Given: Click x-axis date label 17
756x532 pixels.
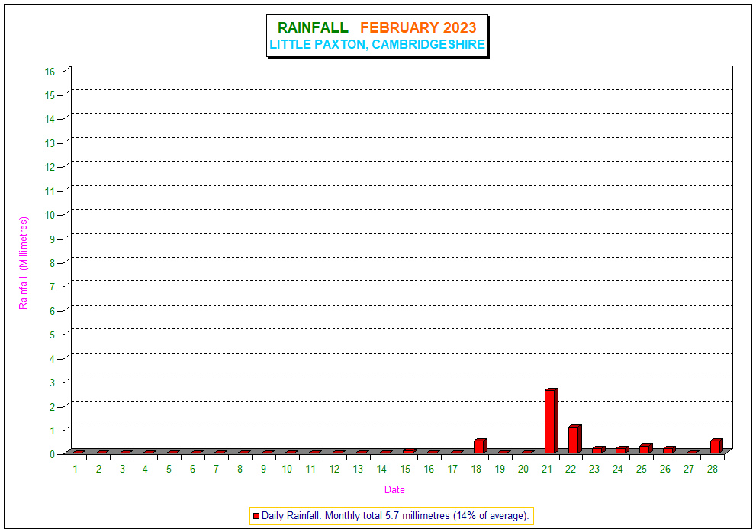Looking at the screenshot, I should click(x=452, y=470).
